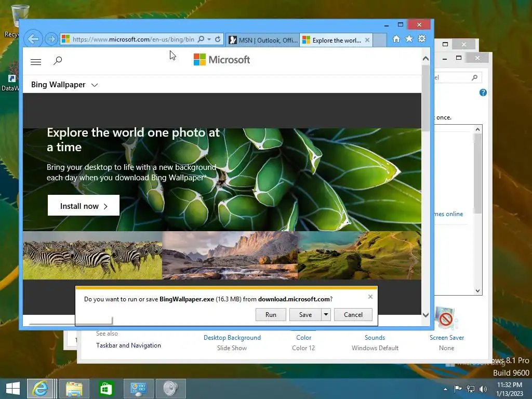Close the Explore the world tab
532x399 pixels.
click(367, 40)
